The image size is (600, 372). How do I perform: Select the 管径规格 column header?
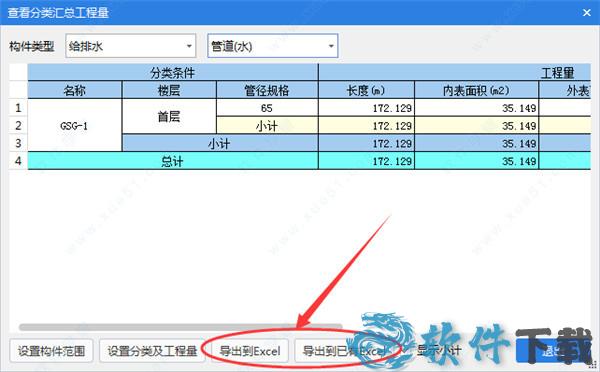click(x=267, y=90)
